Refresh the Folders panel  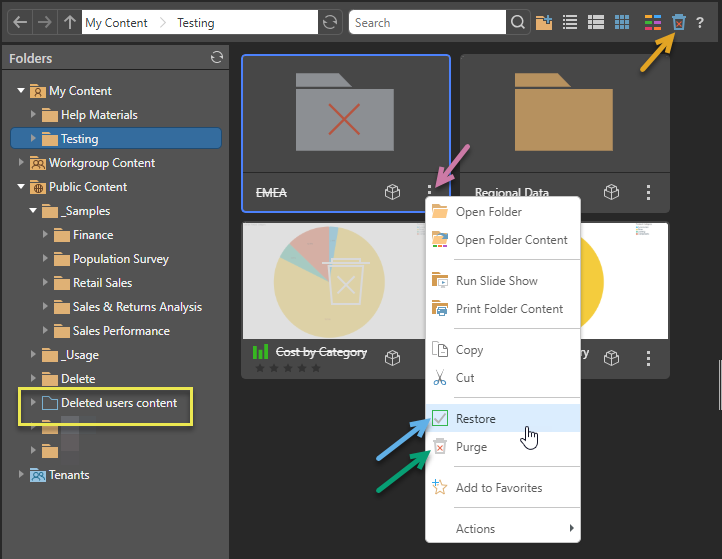(x=217, y=58)
